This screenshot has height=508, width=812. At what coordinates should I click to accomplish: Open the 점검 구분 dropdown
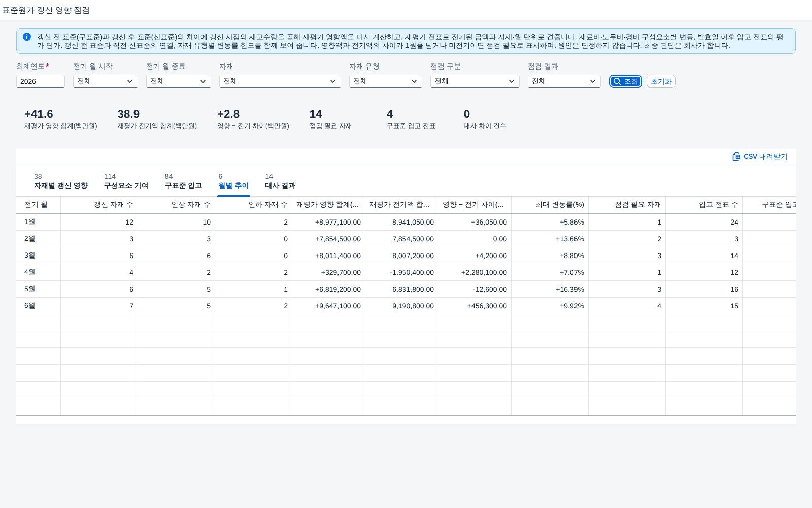(475, 81)
